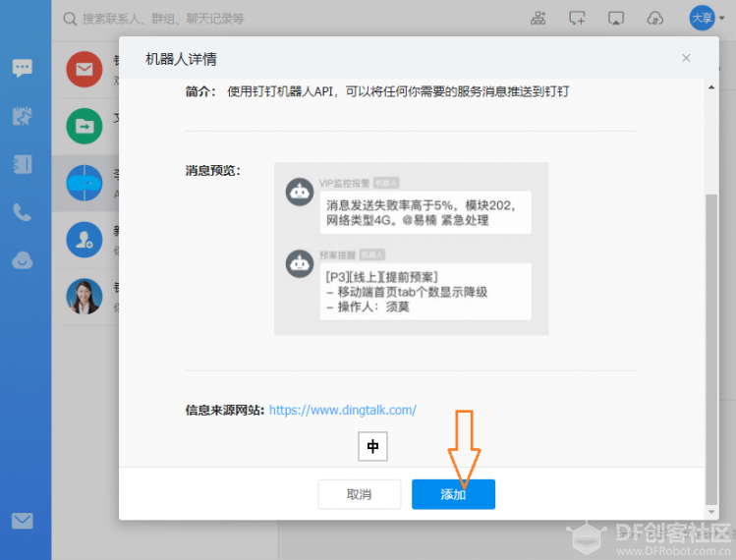736x560 pixels.
Task: Click the 预案提醒 robot avatar in preview
Action: click(x=300, y=263)
